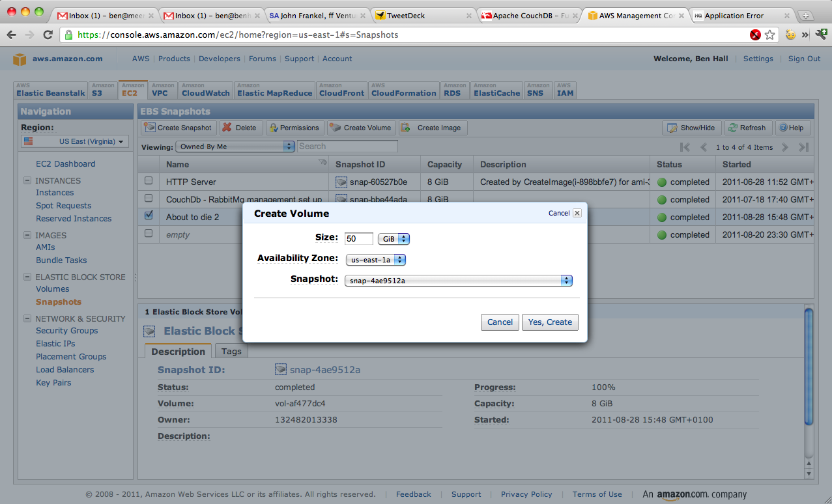Click the details panel vertical scrollbar
The height and width of the screenshot is (504, 832).
809,367
